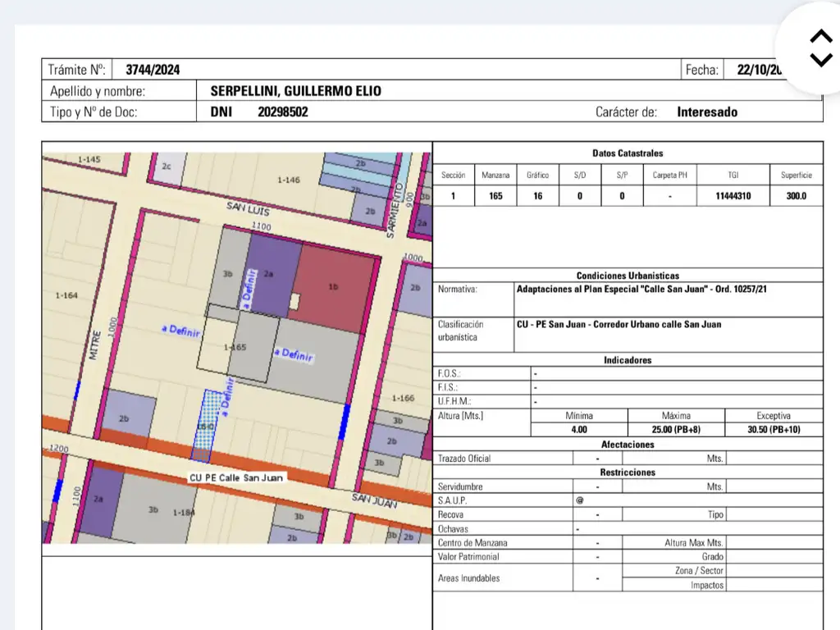The image size is (840, 630).
Task: Click the Superficie value 300.0
Action: point(796,196)
